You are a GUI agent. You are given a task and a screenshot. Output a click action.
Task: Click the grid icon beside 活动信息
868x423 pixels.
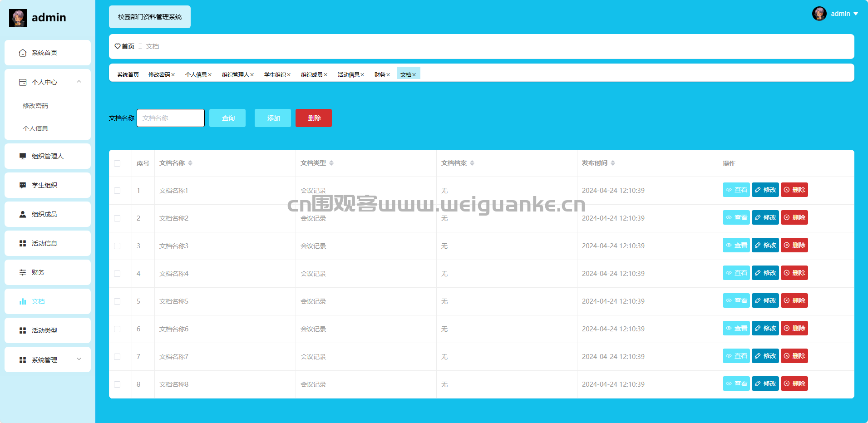click(23, 243)
